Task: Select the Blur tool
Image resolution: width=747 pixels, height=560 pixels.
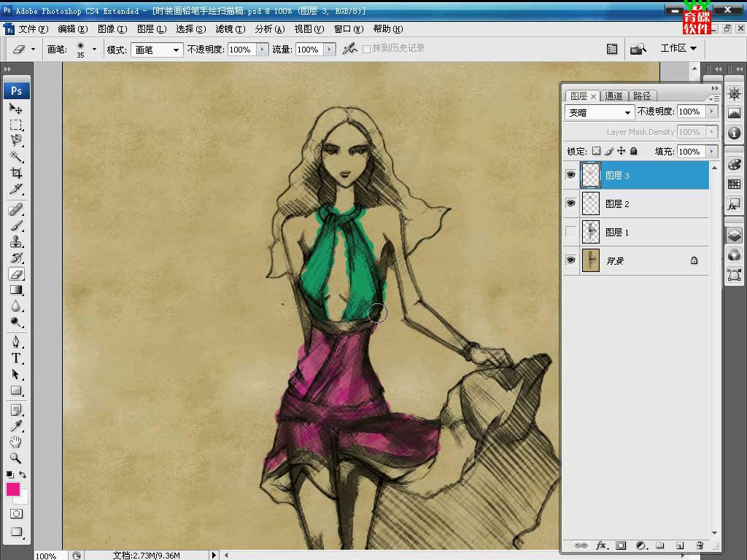Action: point(16,306)
